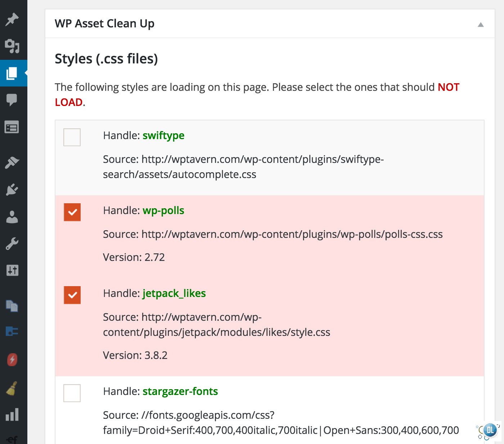Open Settings via the sliders icon
The width and height of the screenshot is (504, 444).
pos(12,270)
